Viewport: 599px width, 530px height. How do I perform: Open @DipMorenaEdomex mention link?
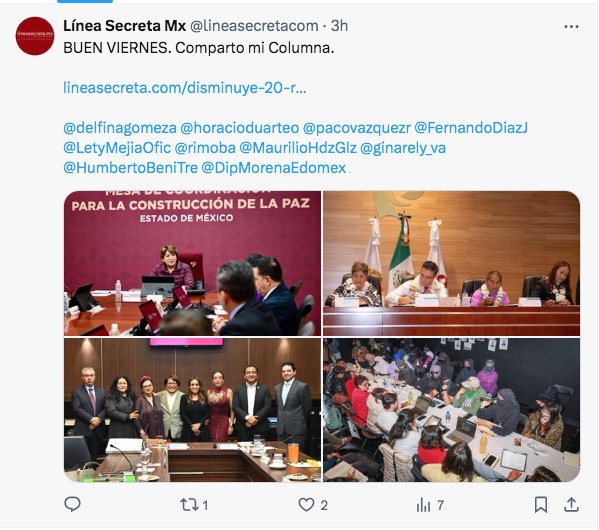[274, 168]
